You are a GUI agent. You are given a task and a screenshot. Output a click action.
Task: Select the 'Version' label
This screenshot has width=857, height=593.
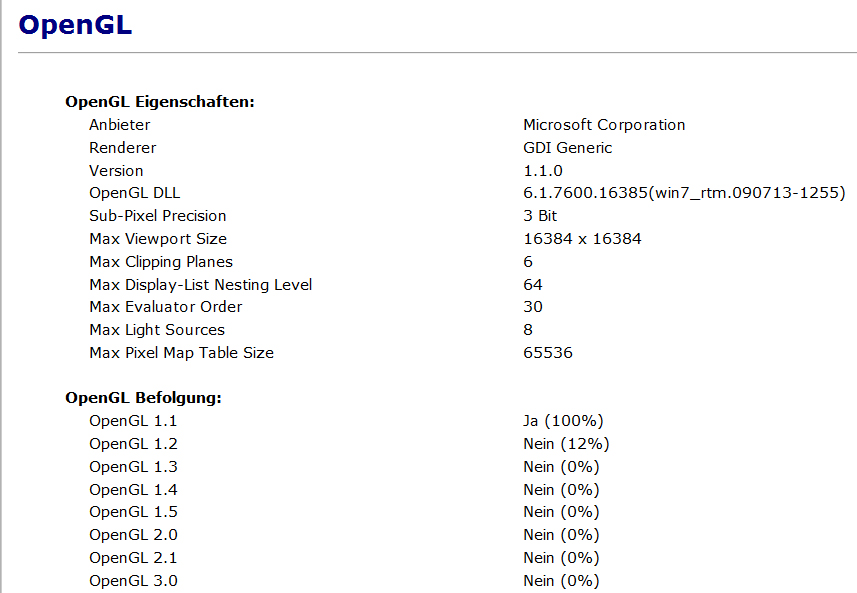[x=116, y=171]
